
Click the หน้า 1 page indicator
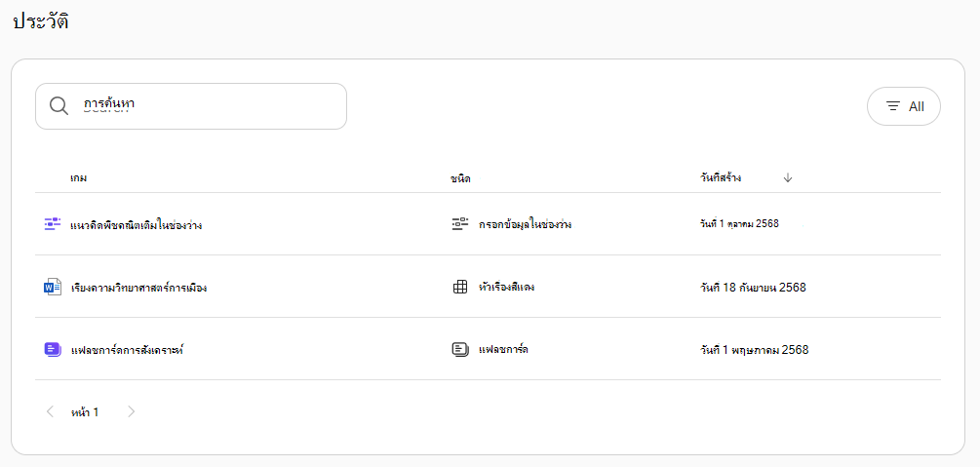point(85,412)
